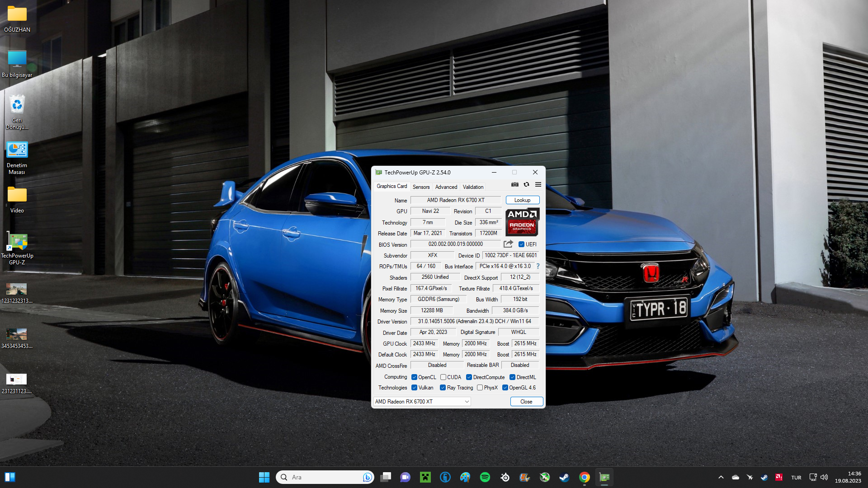This screenshot has width=868, height=488.
Task: Expand the AMD Radeon RX 6700 XT dropdown
Action: 467,402
